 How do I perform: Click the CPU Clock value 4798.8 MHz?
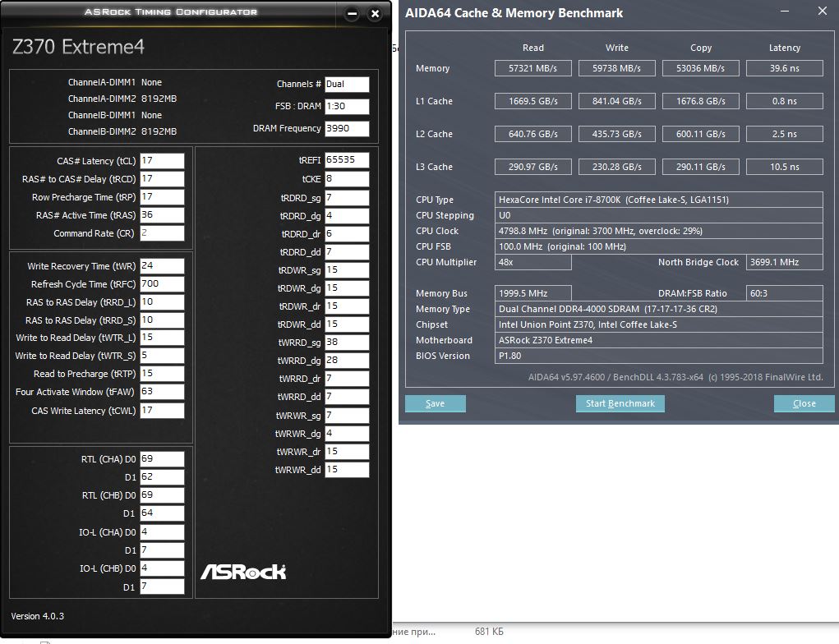point(659,231)
